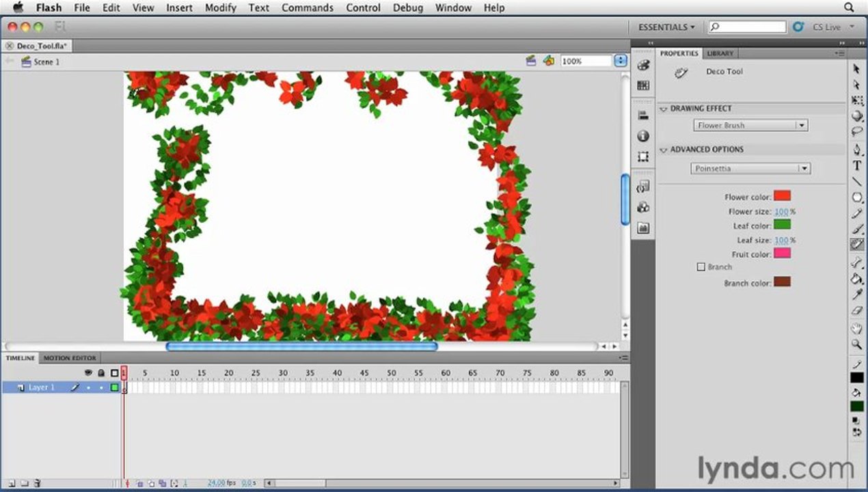Open the Commands menu
This screenshot has width=868, height=492.
(x=308, y=8)
